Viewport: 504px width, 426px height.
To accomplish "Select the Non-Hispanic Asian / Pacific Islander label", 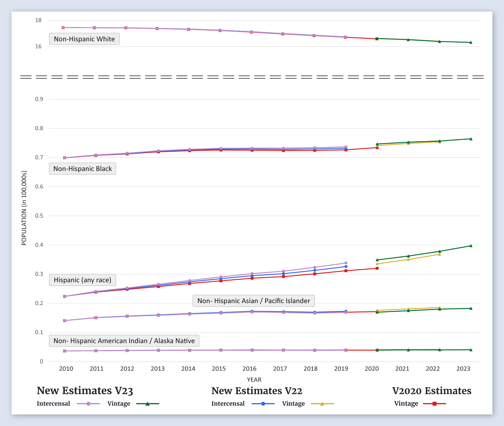I will (253, 301).
